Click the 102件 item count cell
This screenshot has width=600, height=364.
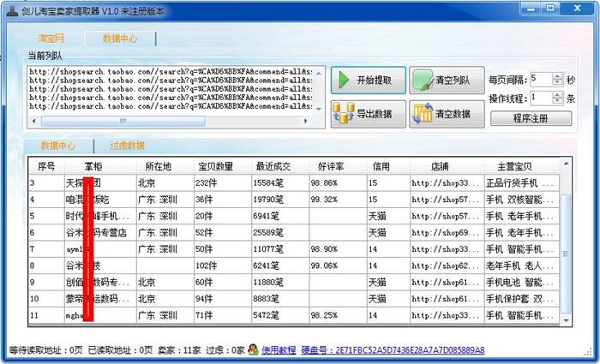point(222,266)
